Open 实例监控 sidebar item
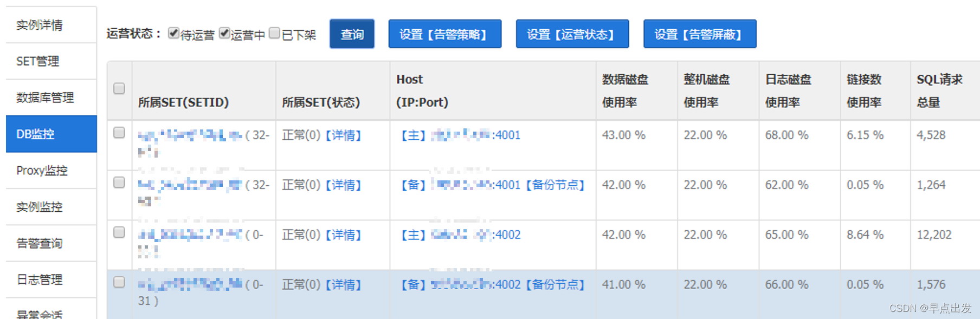The height and width of the screenshot is (319, 980). point(51,207)
